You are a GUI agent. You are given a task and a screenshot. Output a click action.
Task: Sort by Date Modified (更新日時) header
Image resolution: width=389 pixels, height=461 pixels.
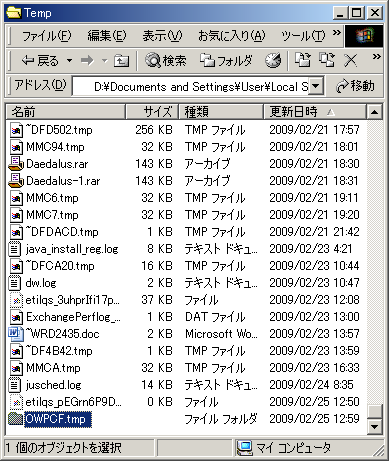point(315,112)
